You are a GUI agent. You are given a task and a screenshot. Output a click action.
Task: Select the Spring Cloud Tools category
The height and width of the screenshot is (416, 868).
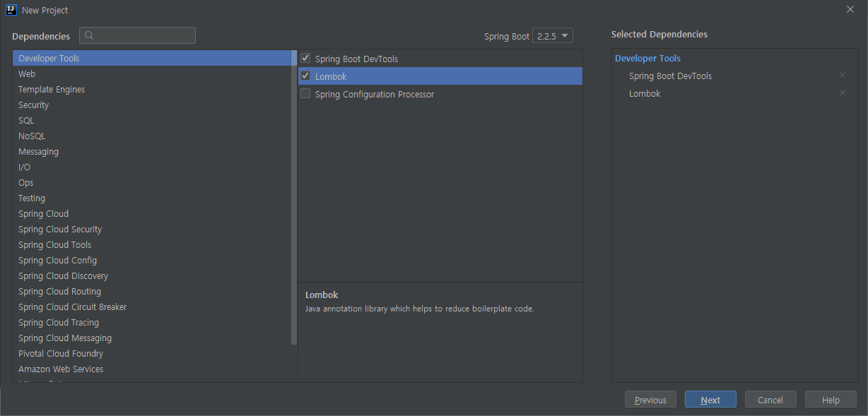pos(152,244)
